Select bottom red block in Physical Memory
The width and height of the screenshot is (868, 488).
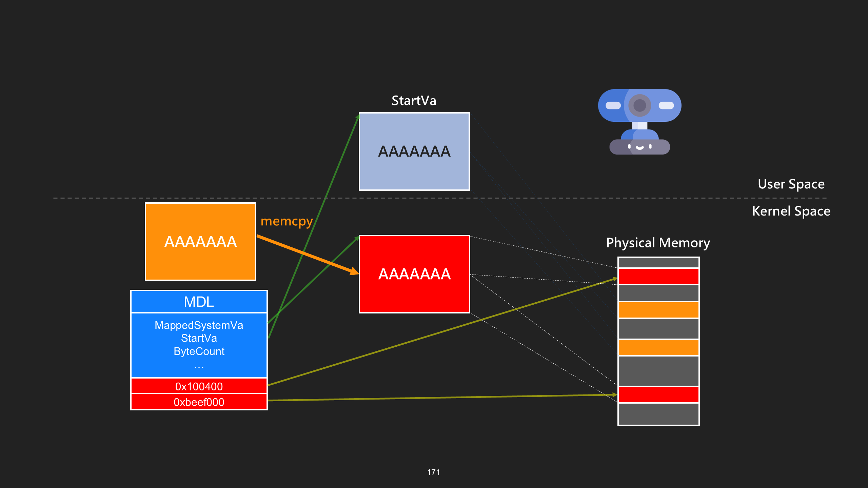tap(658, 394)
